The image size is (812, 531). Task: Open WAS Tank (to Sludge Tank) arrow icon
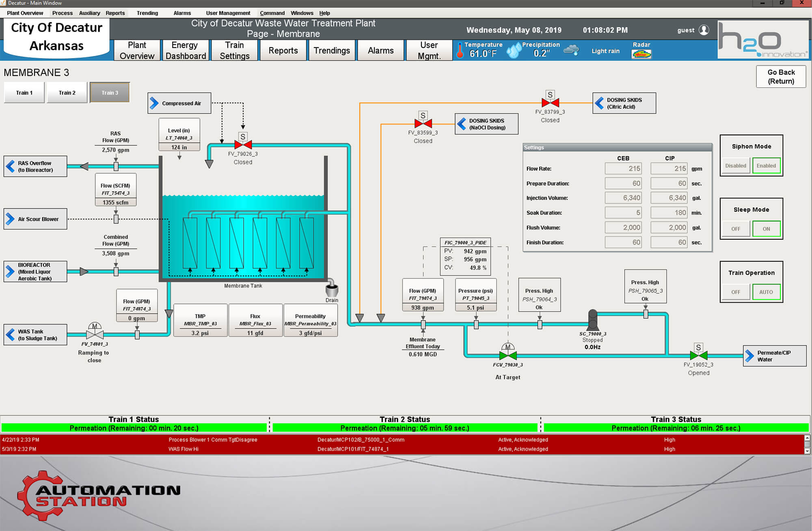(x=10, y=335)
